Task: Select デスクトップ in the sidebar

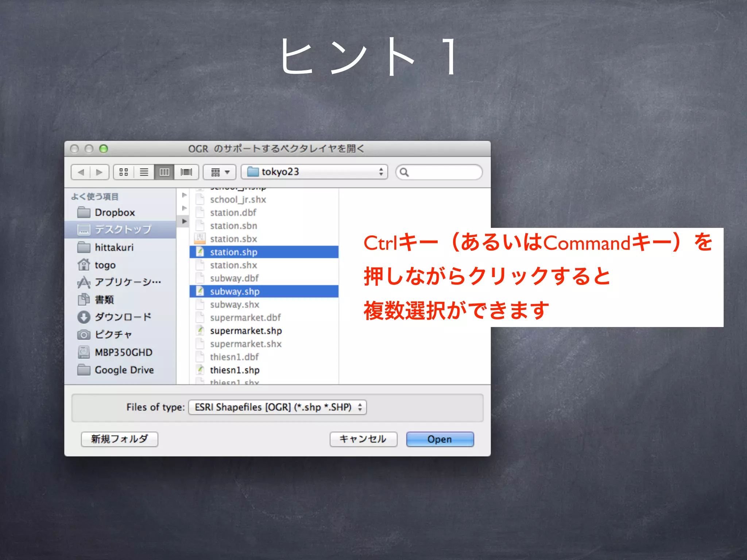Action: pos(120,229)
